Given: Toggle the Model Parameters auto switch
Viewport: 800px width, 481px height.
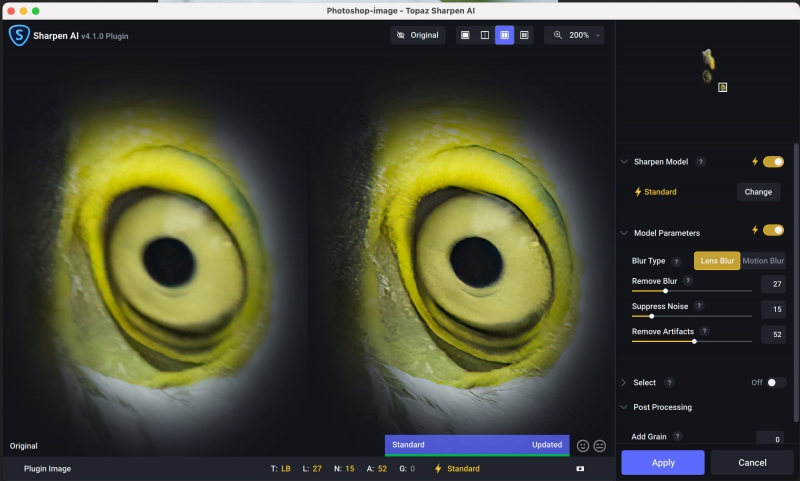Looking at the screenshot, I should 773,230.
